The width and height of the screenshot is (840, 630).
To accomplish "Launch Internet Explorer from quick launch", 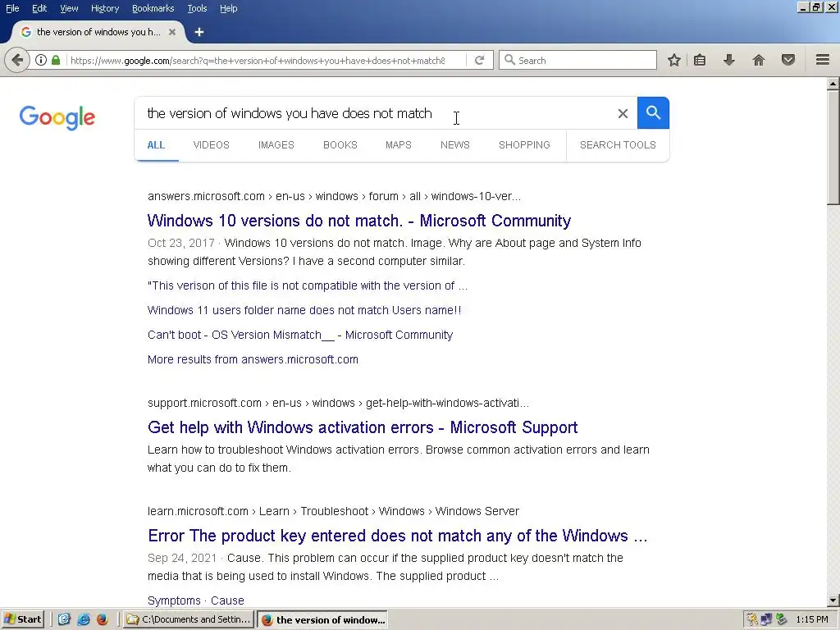I will (84, 619).
